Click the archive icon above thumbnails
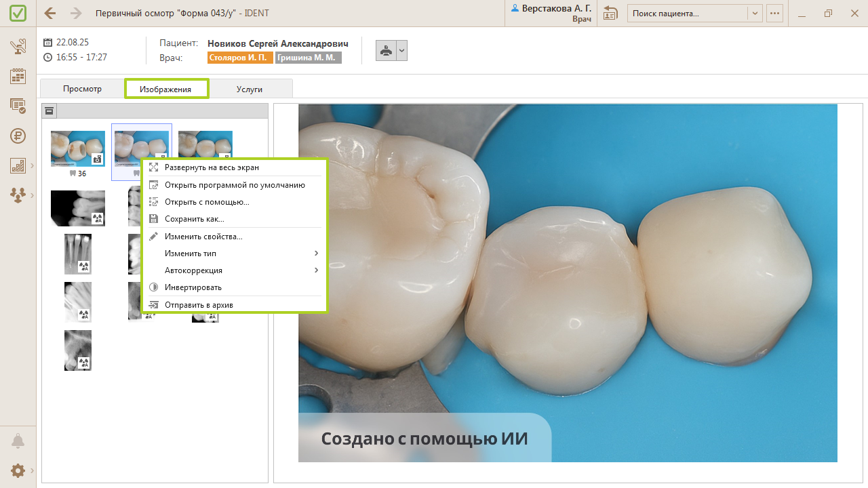This screenshot has height=488, width=868. 50,111
